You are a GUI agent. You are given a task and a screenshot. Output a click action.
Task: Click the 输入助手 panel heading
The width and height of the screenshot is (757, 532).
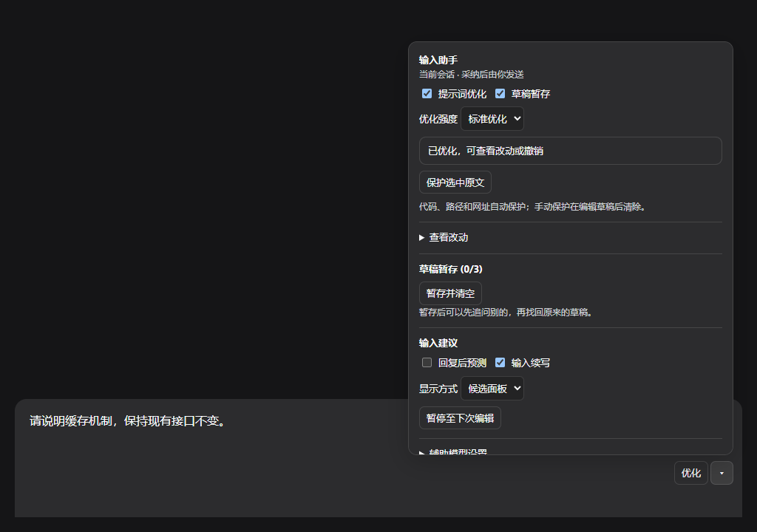click(x=438, y=60)
